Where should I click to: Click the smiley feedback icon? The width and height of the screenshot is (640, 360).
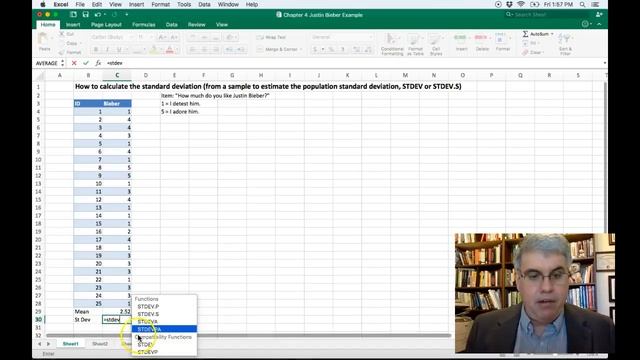click(585, 24)
